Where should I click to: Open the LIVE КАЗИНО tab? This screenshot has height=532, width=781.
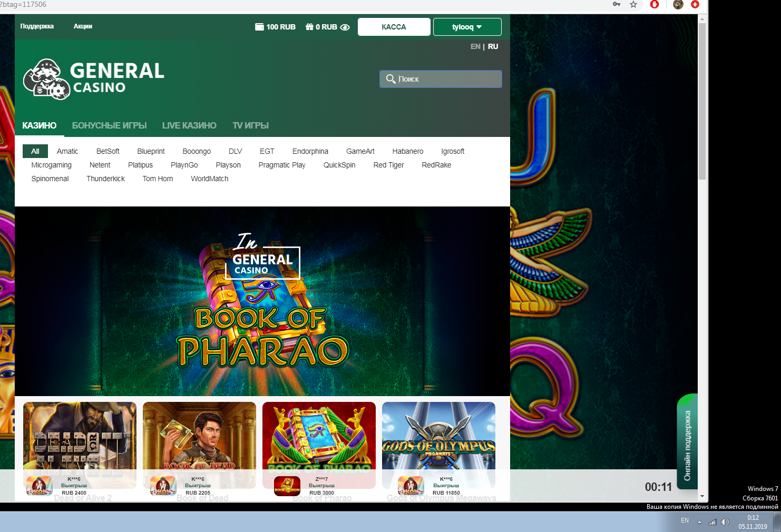pyautogui.click(x=189, y=125)
